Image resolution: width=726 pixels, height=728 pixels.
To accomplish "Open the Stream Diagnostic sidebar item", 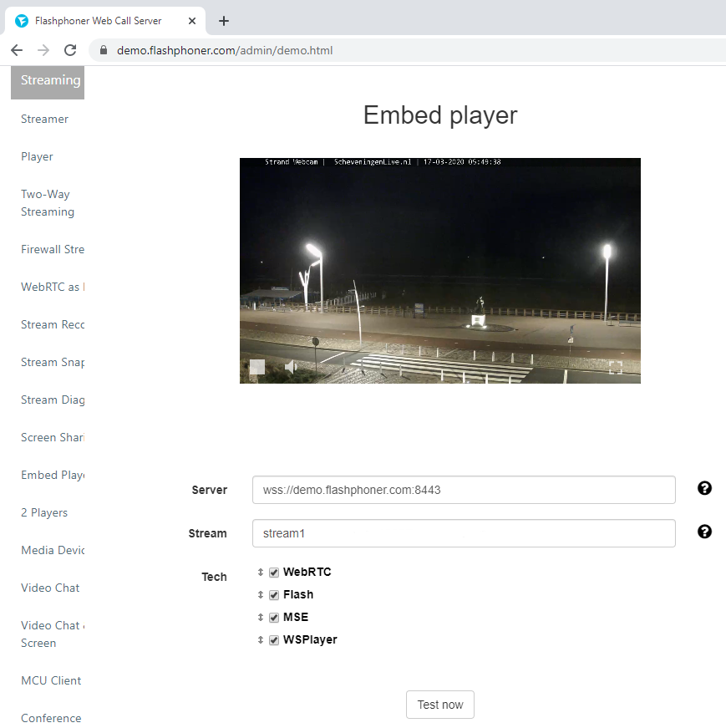I will 53,400.
